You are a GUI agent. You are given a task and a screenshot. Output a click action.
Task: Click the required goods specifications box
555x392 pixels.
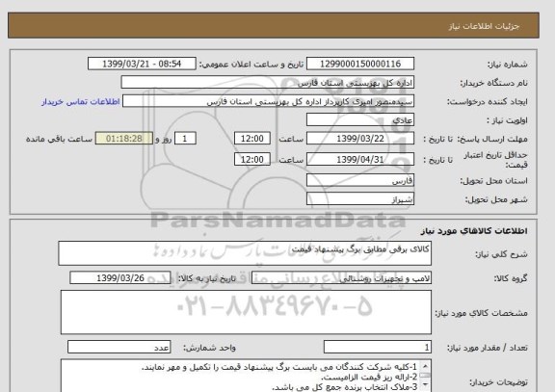click(x=246, y=312)
